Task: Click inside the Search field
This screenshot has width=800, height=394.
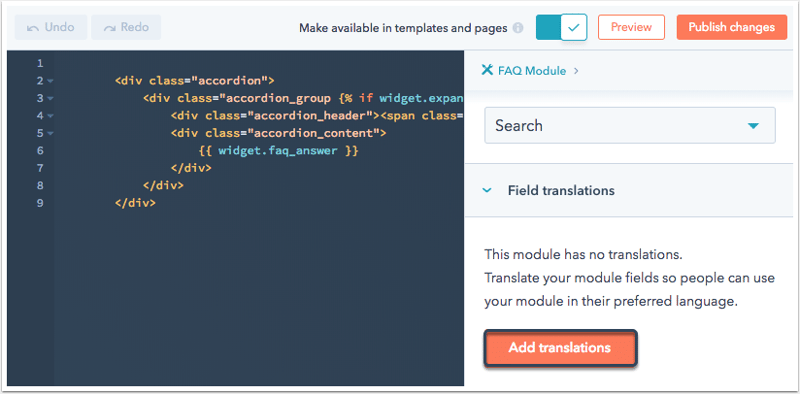Action: click(x=630, y=126)
